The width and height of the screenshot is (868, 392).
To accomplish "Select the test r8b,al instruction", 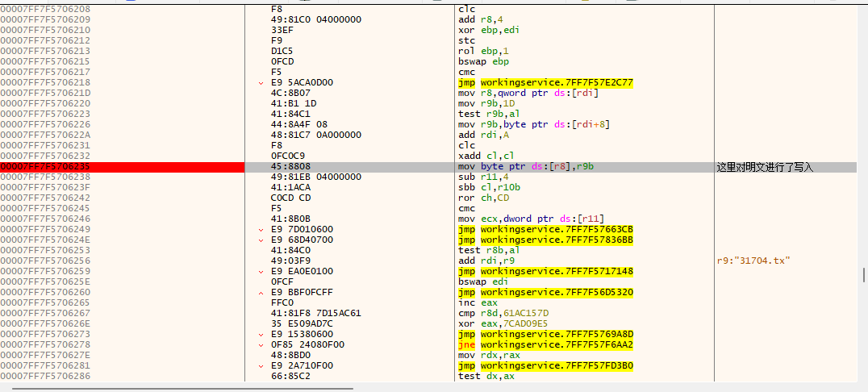I will click(x=489, y=250).
